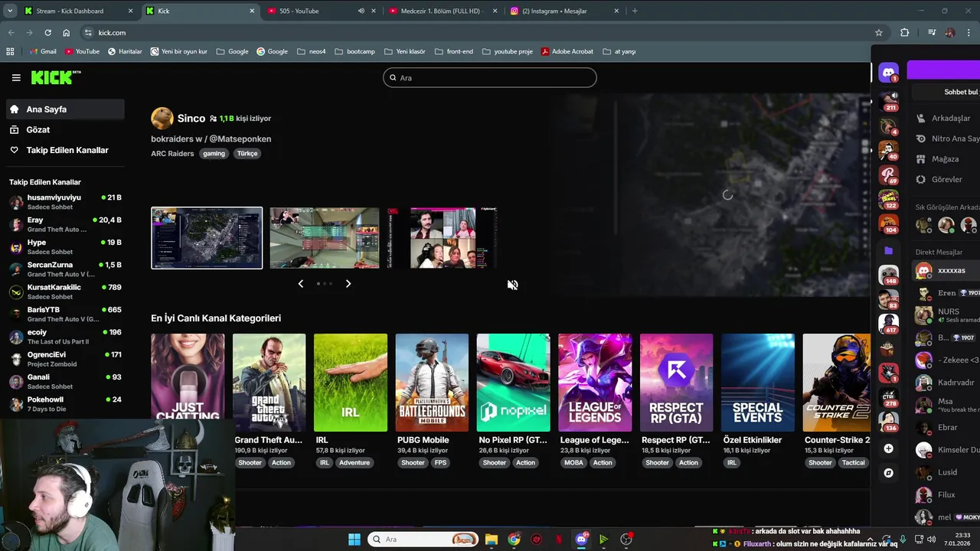The image size is (980, 551).
Task: Open browser extensions puzzle icon
Action: 905,33
